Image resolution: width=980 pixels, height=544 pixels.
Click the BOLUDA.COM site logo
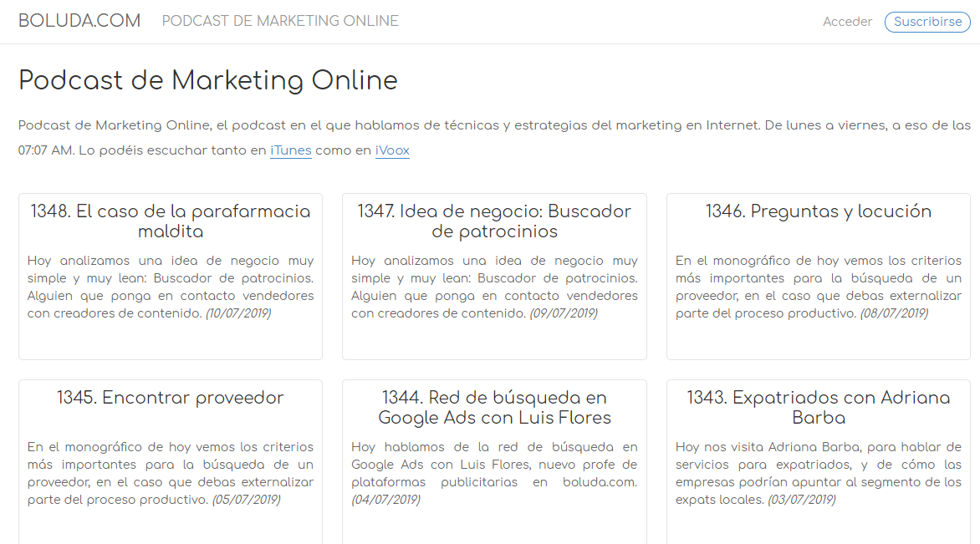(79, 21)
